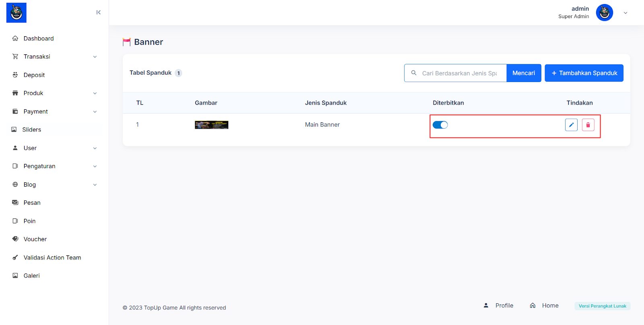The image size is (644, 325).
Task: Click the Diterbitkan column header
Action: [448, 103]
